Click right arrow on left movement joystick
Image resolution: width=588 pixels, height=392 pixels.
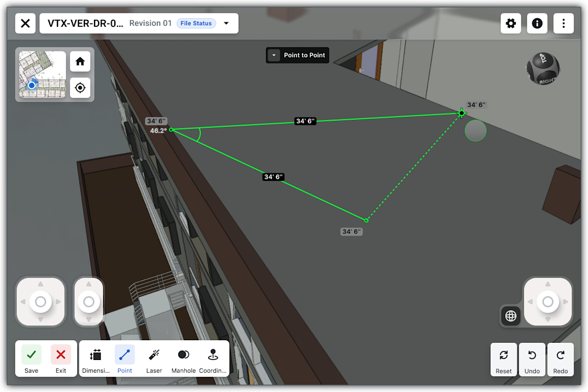point(58,302)
